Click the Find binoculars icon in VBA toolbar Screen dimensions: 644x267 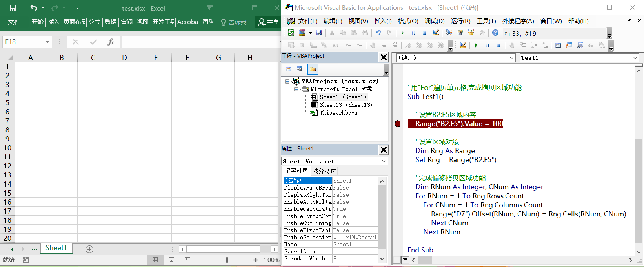tap(365, 33)
